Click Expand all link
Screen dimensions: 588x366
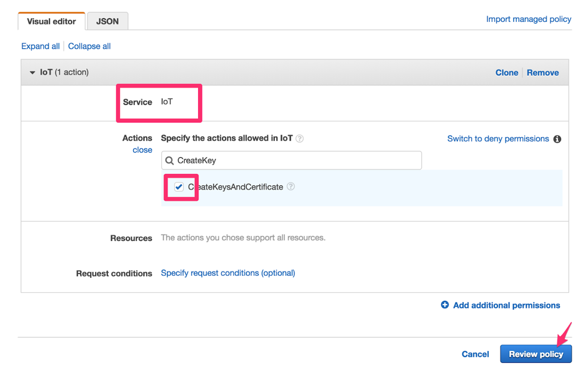tap(41, 46)
